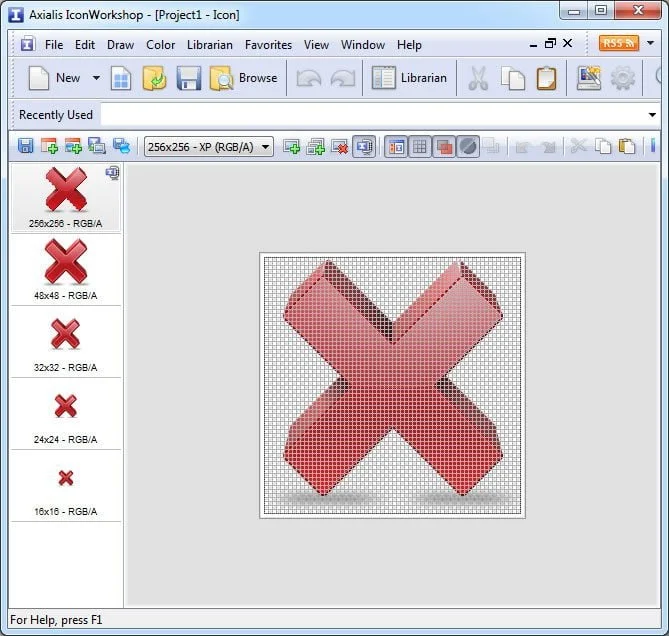Restore the inner document window
Screen dimensions: 669x636
tap(550, 43)
